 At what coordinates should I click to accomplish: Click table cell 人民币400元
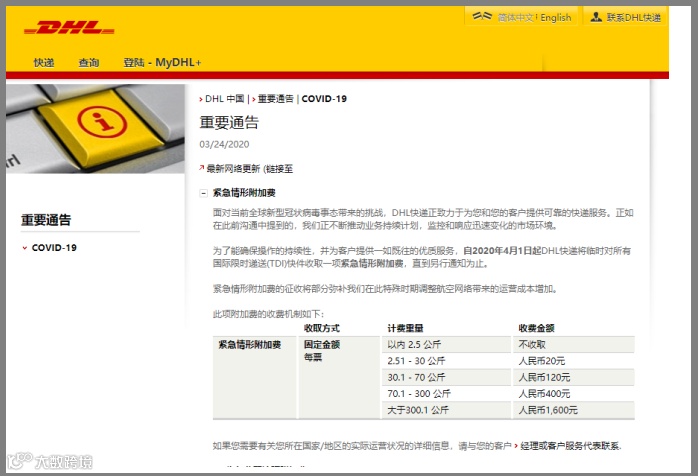coord(574,394)
